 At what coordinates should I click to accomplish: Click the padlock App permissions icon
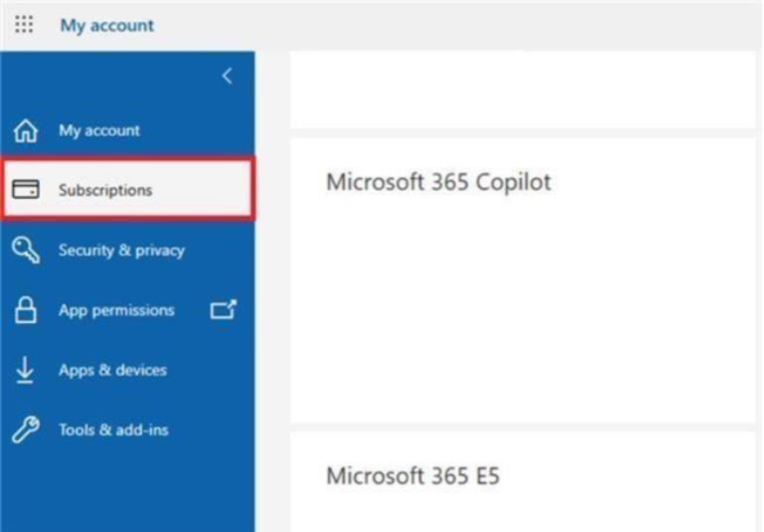(25, 310)
